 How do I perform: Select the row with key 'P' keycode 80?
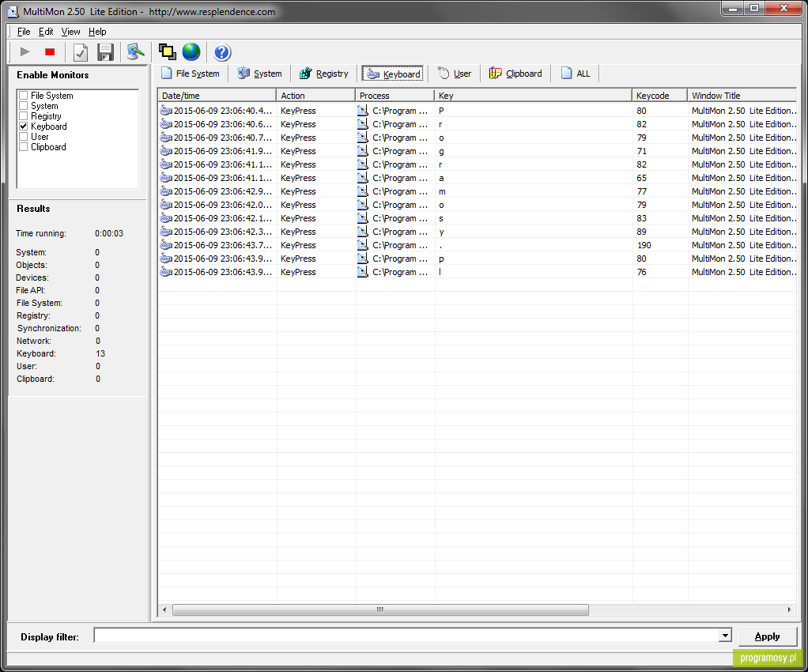click(478, 111)
